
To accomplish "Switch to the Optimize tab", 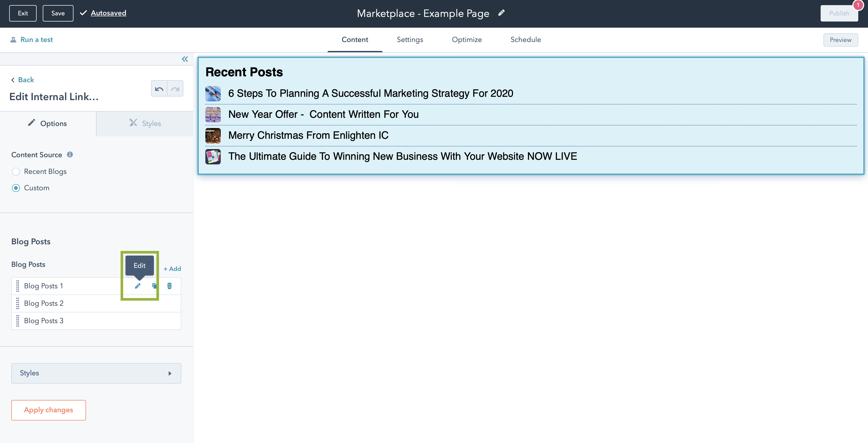I will coord(467,40).
